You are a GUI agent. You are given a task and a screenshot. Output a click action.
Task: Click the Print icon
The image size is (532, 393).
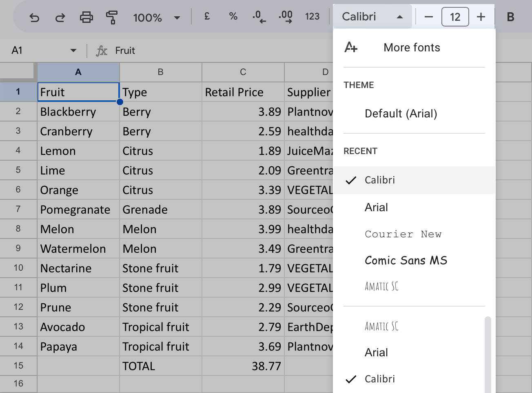(x=86, y=17)
